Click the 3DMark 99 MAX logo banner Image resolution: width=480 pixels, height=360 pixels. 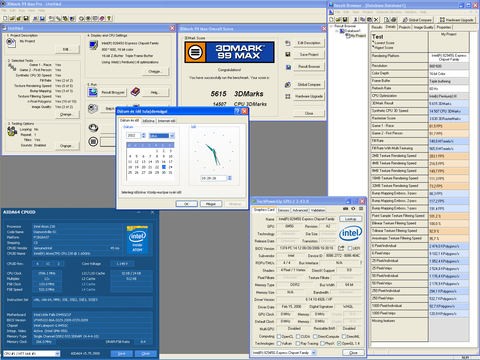click(x=229, y=52)
